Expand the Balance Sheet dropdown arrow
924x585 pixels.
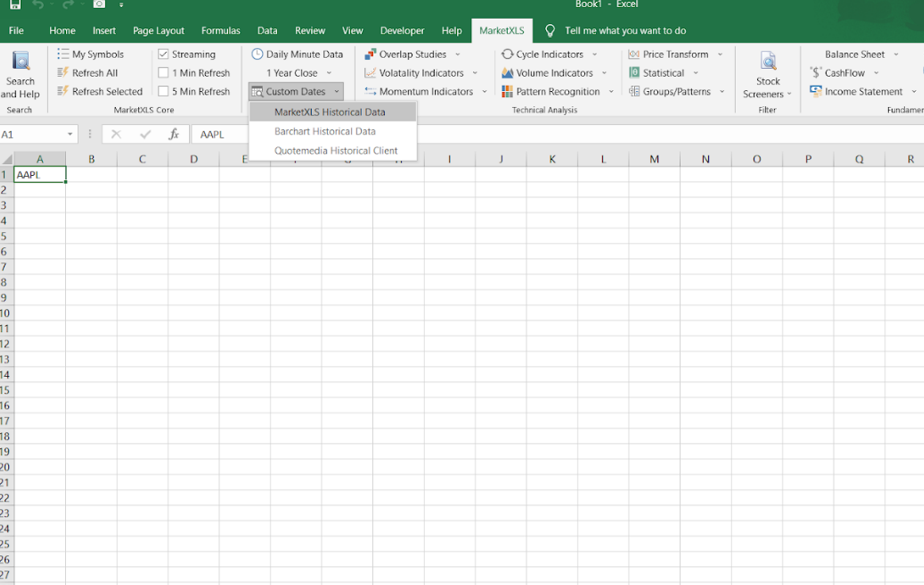pyautogui.click(x=896, y=54)
